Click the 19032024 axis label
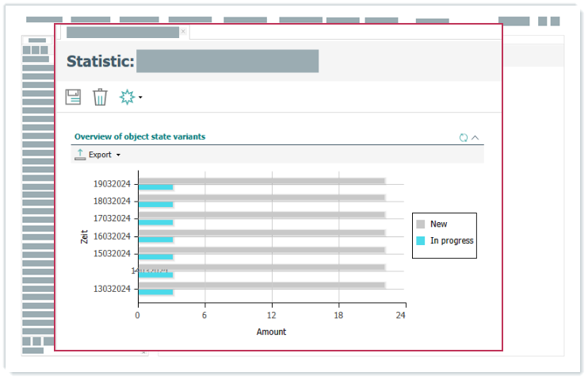This screenshot has width=588, height=380. pyautogui.click(x=112, y=184)
